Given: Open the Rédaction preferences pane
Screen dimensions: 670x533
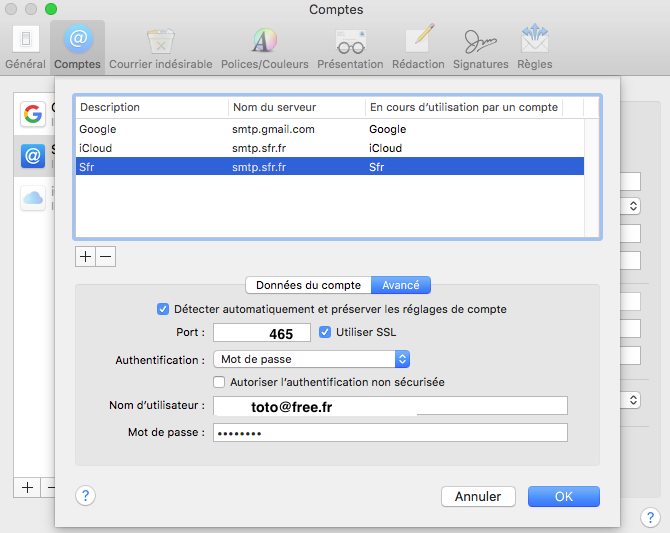Looking at the screenshot, I should pos(418,47).
